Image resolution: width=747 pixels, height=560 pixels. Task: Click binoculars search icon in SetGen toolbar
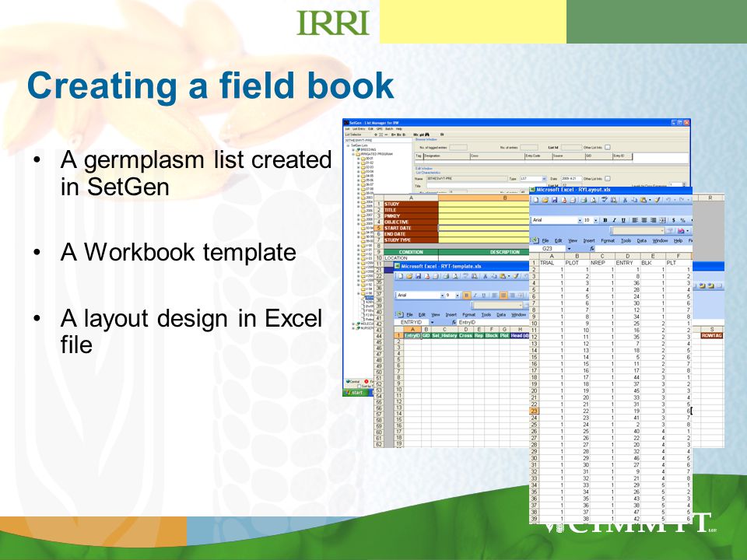[x=427, y=135]
